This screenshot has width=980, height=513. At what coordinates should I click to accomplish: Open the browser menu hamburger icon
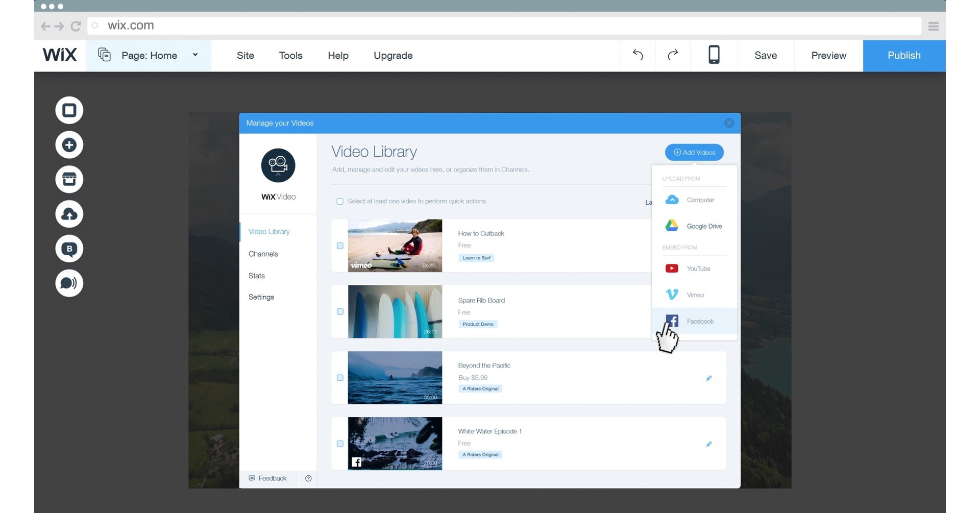[934, 26]
